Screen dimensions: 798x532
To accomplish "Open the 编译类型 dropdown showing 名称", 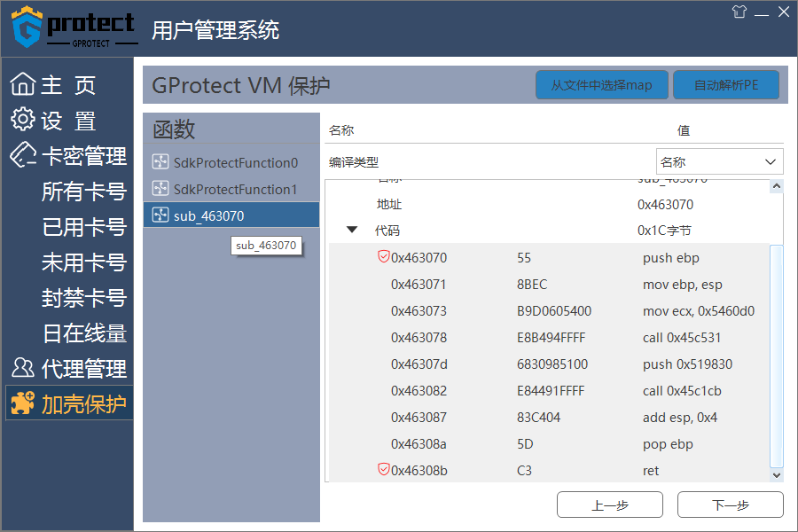I will point(719,162).
